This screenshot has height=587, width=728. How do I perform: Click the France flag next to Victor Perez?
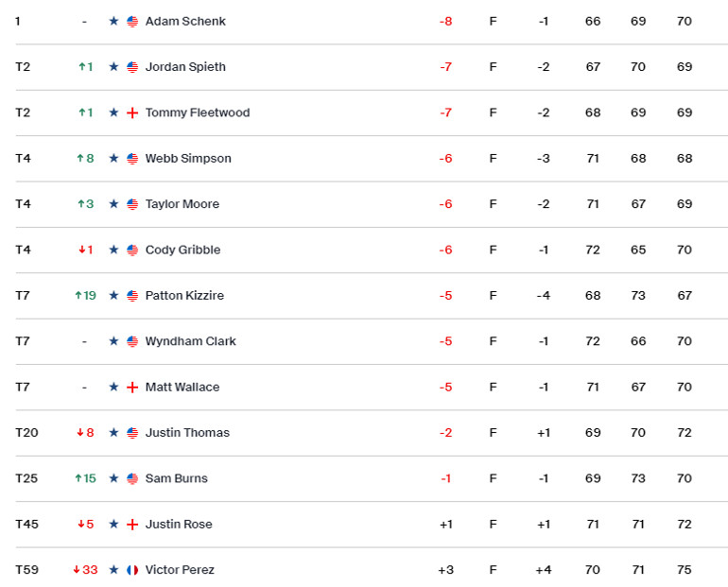pos(132,570)
